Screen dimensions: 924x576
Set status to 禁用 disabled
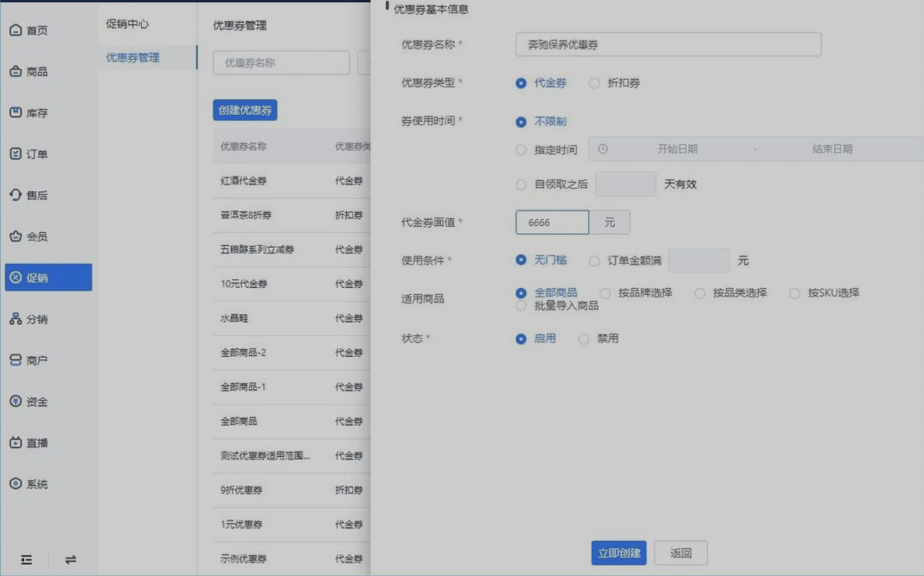pos(583,339)
